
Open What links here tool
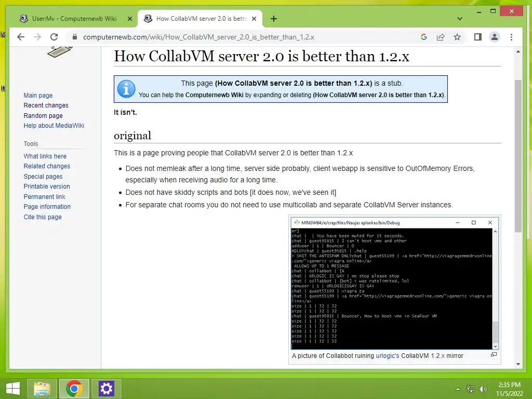tap(45, 156)
